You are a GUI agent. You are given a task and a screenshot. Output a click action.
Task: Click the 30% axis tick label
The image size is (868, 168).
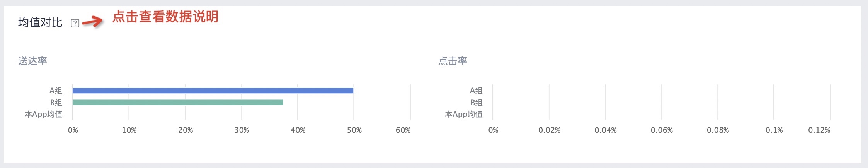click(242, 130)
